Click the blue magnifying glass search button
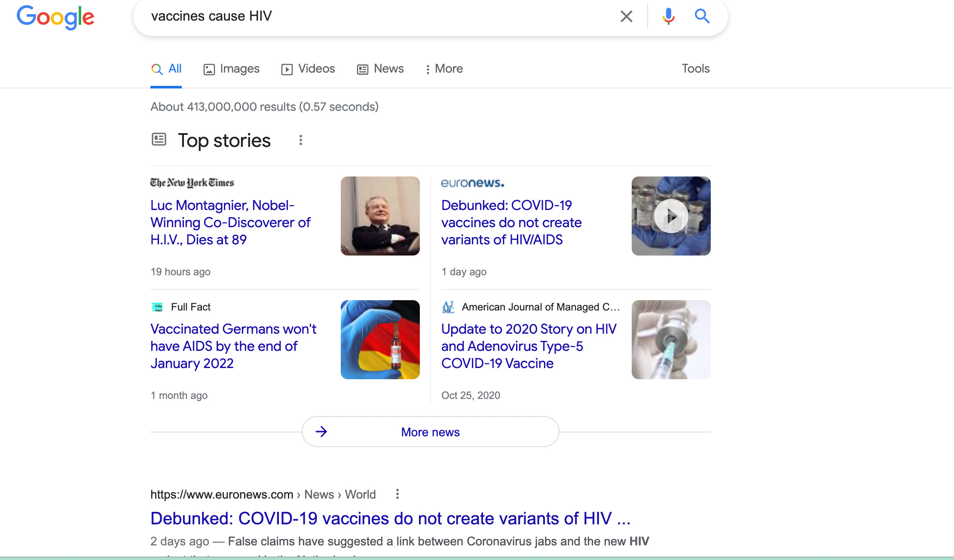 click(702, 17)
